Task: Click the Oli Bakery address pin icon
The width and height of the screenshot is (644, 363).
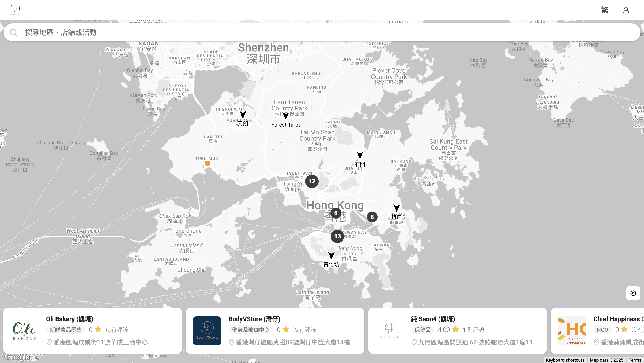Action: coord(49,342)
